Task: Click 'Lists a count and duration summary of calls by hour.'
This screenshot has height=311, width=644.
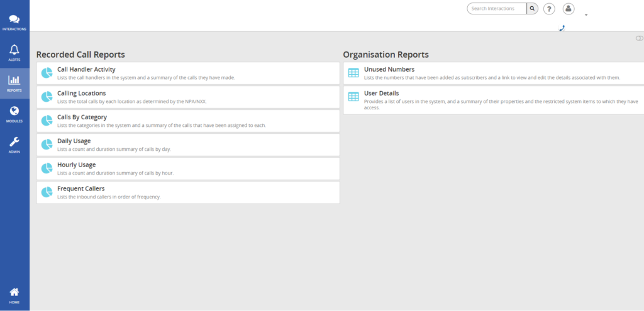Action: point(116,173)
